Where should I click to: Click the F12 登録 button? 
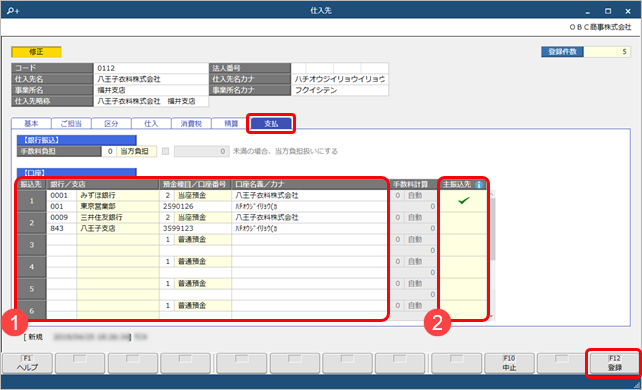(x=615, y=363)
